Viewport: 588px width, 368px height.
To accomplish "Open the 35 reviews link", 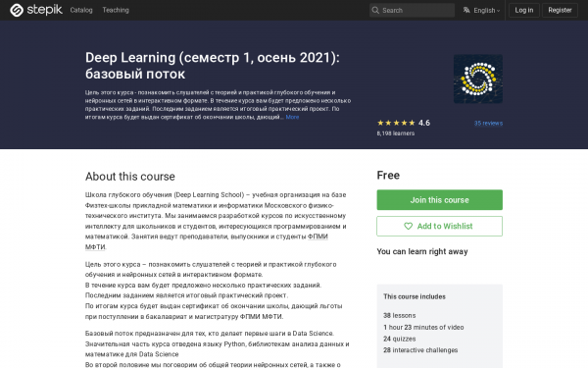I will [488, 124].
